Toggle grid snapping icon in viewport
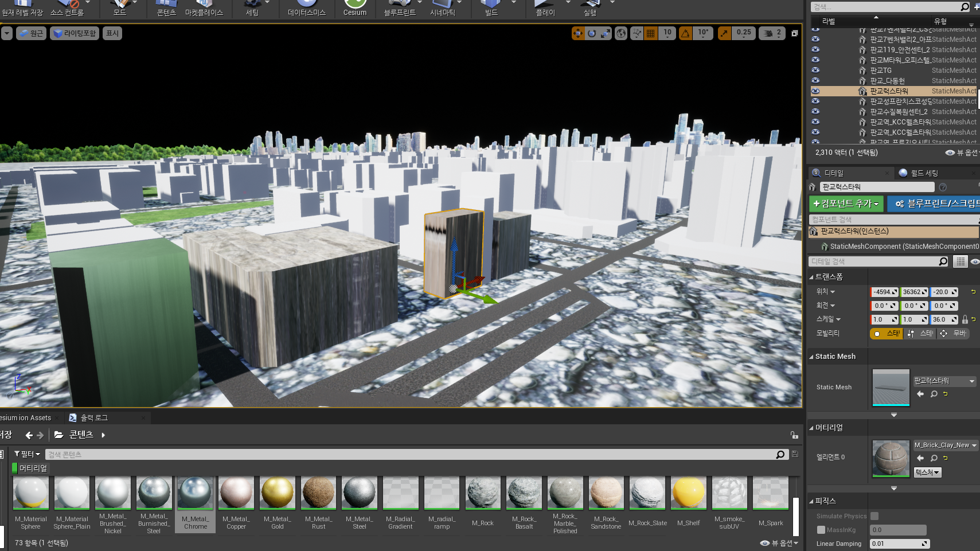The height and width of the screenshot is (551, 980). point(650,33)
